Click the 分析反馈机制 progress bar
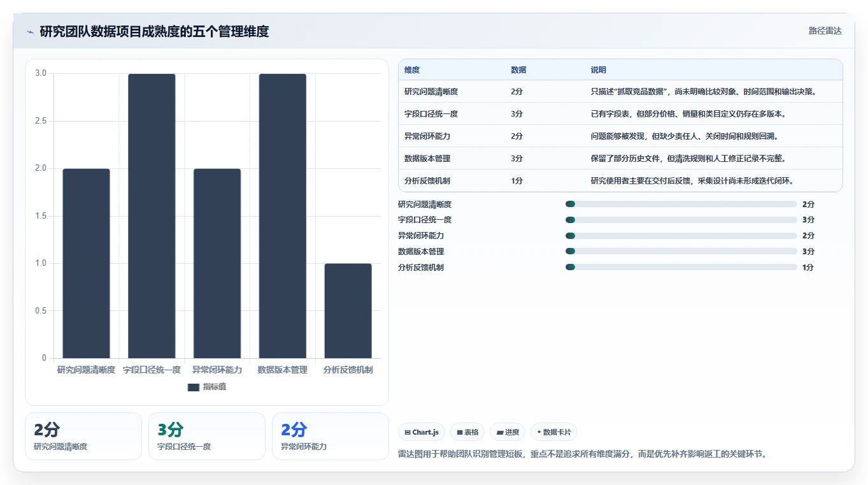Viewport: 868px width, 485px height. click(681, 267)
